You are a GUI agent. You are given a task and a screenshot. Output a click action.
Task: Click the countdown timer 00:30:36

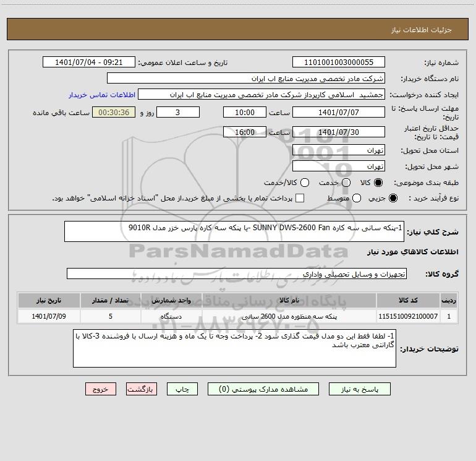(114, 112)
